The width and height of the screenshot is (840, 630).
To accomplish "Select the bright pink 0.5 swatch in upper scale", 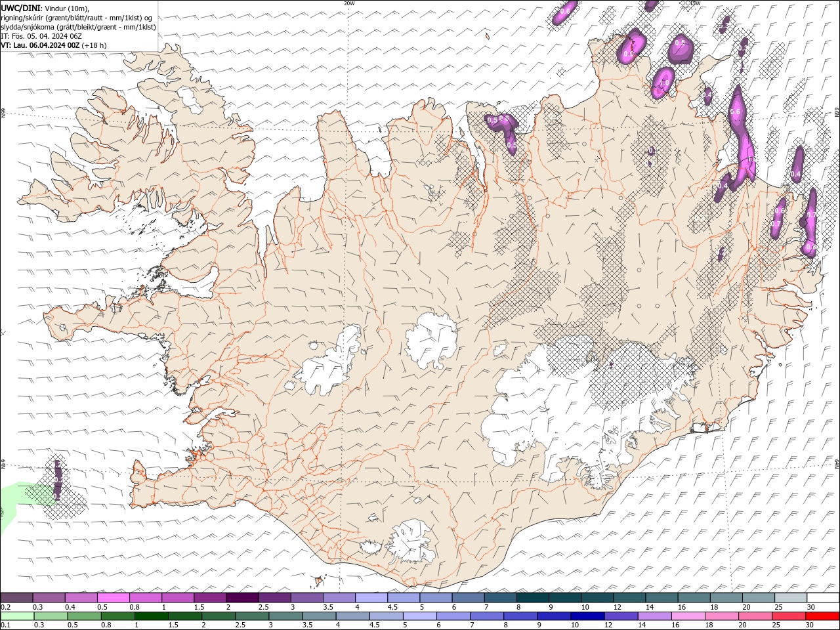I will [113, 598].
